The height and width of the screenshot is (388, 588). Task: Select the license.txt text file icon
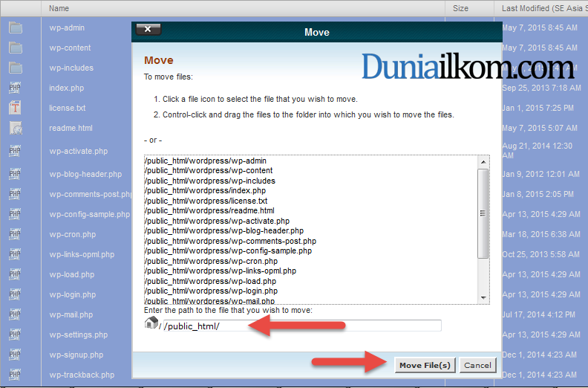coord(15,109)
